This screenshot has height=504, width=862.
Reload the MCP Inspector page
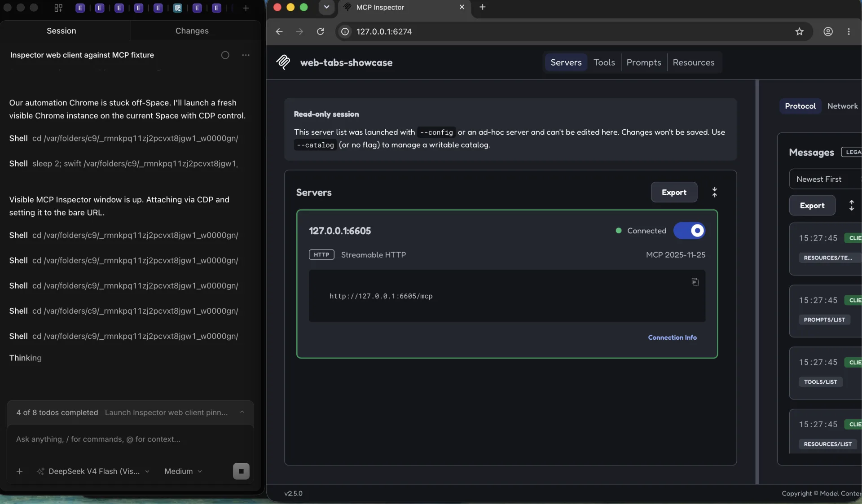click(320, 31)
